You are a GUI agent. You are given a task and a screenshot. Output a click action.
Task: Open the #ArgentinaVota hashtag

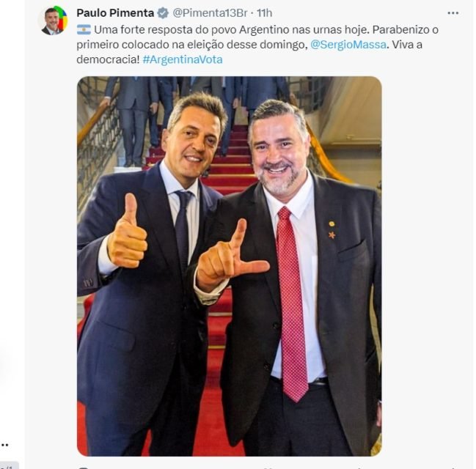(183, 59)
